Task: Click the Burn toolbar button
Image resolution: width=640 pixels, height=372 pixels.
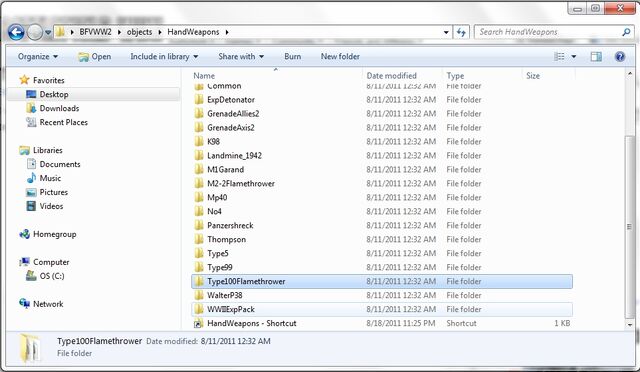Action: 293,56
